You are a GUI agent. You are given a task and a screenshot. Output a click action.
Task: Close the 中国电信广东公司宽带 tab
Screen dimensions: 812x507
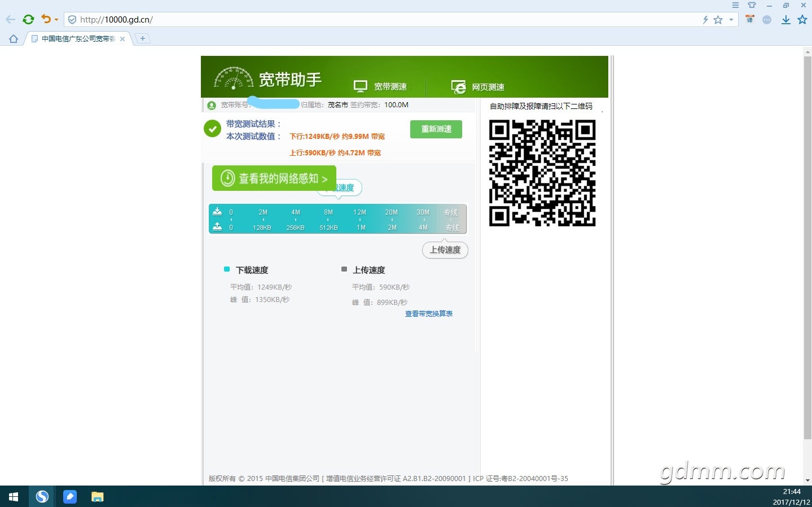122,39
